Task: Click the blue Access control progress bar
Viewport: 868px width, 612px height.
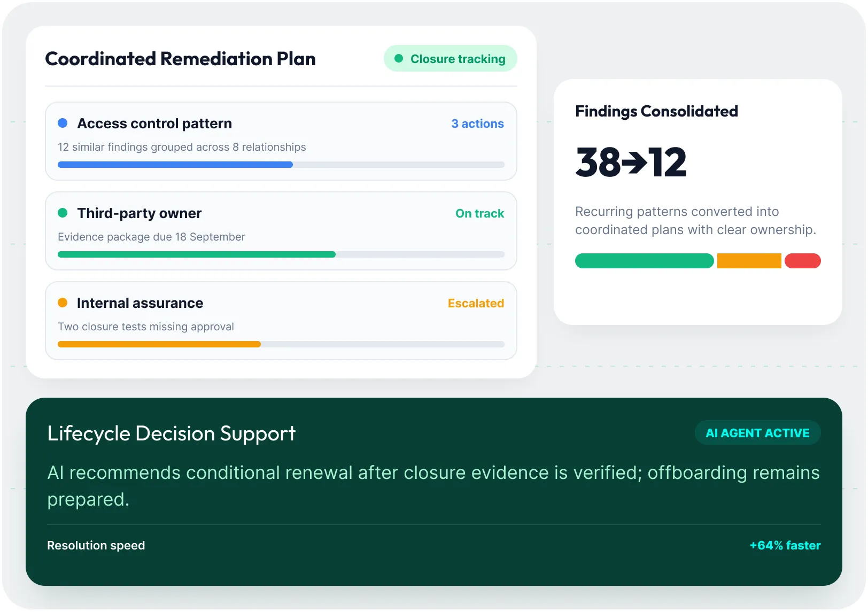Action: [175, 165]
